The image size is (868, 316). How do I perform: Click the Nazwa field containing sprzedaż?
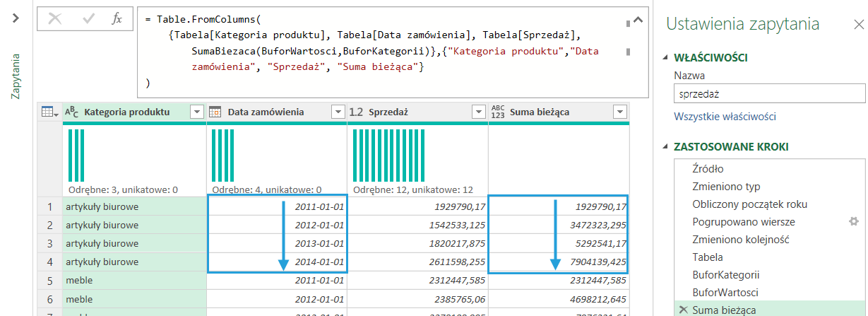tap(768, 93)
